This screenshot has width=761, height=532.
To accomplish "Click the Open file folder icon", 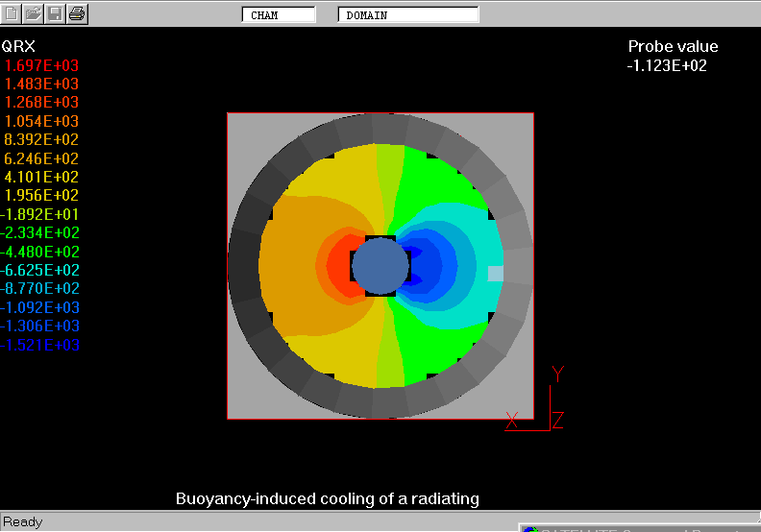I will coord(34,13).
